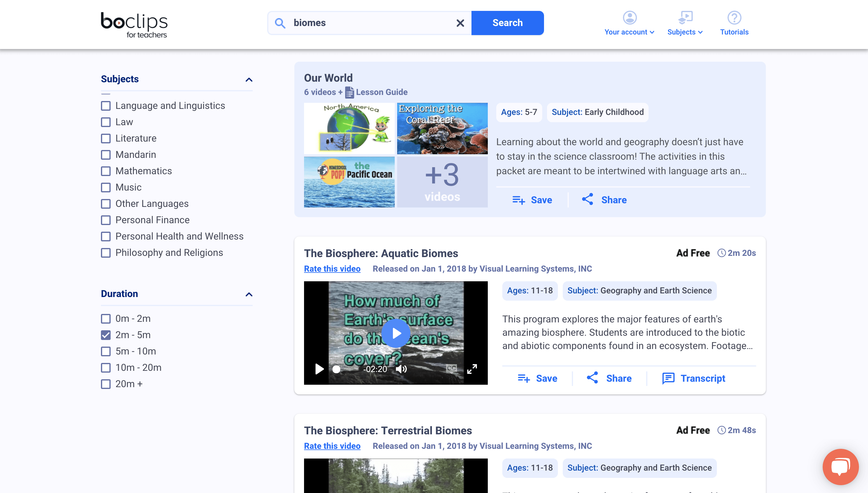Click Save icon on Our World collection
The width and height of the screenshot is (868, 493).
pos(518,200)
